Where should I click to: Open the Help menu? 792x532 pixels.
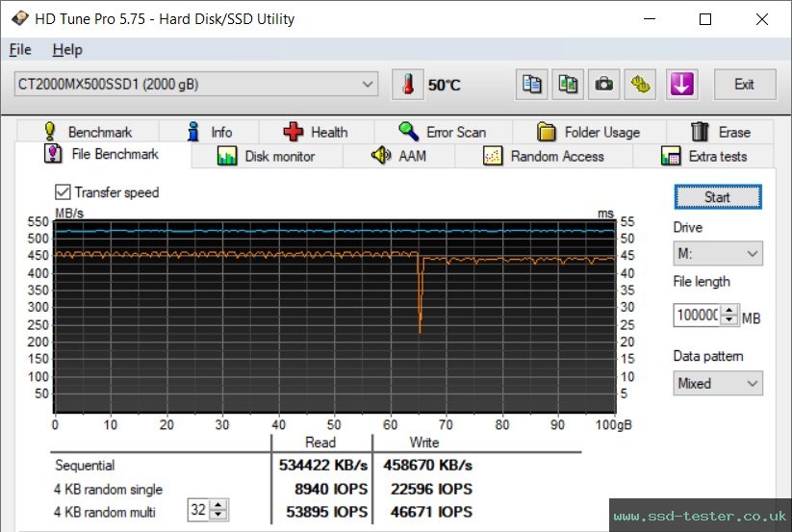click(x=67, y=49)
